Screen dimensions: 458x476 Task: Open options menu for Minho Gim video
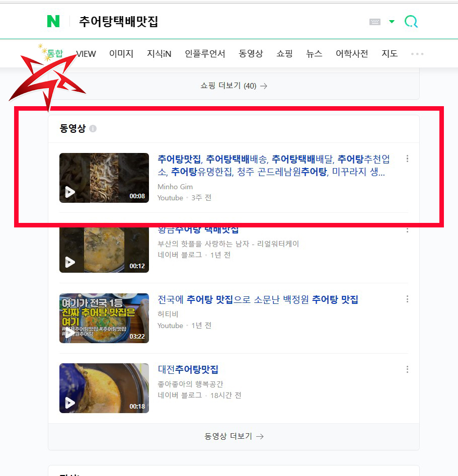pos(407,158)
